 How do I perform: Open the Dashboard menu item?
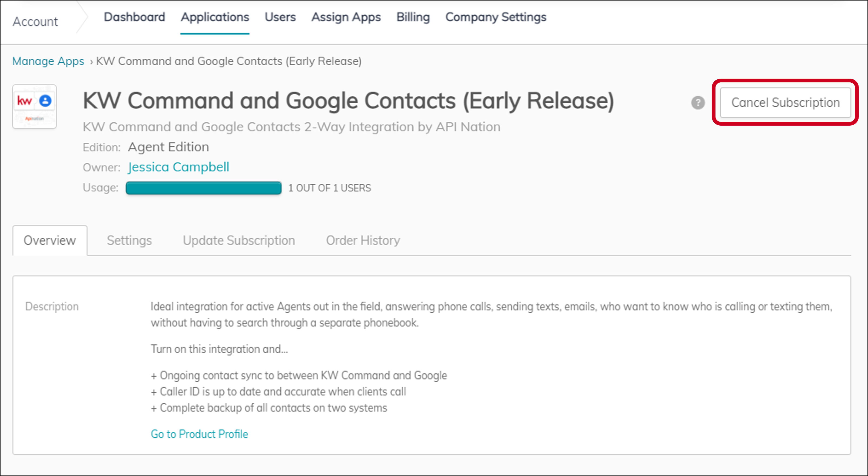[134, 17]
